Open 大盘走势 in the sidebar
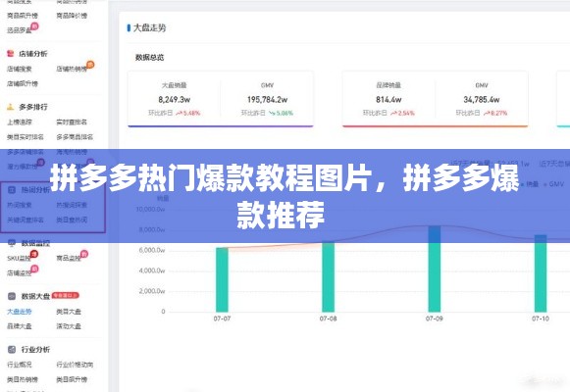570x392 pixels. (20, 312)
